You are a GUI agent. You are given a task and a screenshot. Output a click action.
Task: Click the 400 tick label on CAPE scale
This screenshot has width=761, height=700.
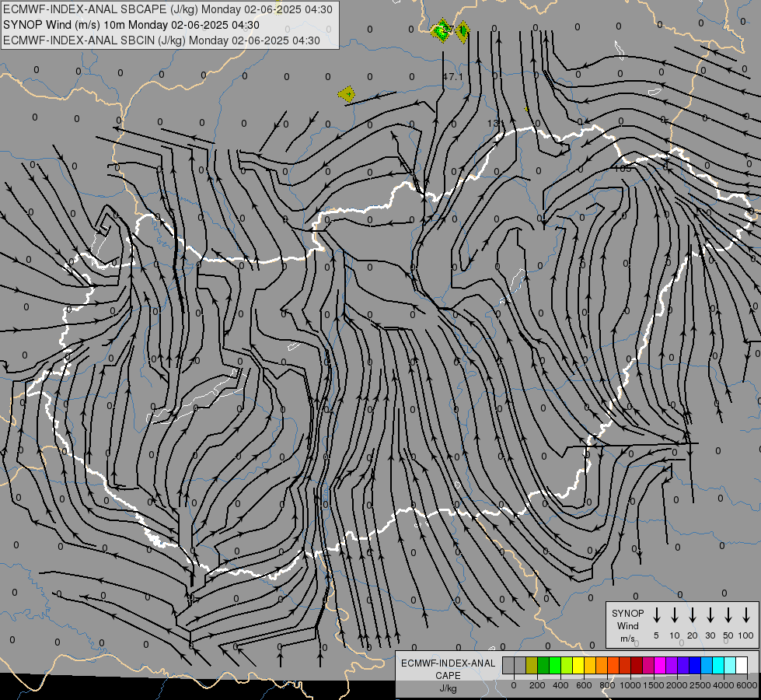pos(560,685)
